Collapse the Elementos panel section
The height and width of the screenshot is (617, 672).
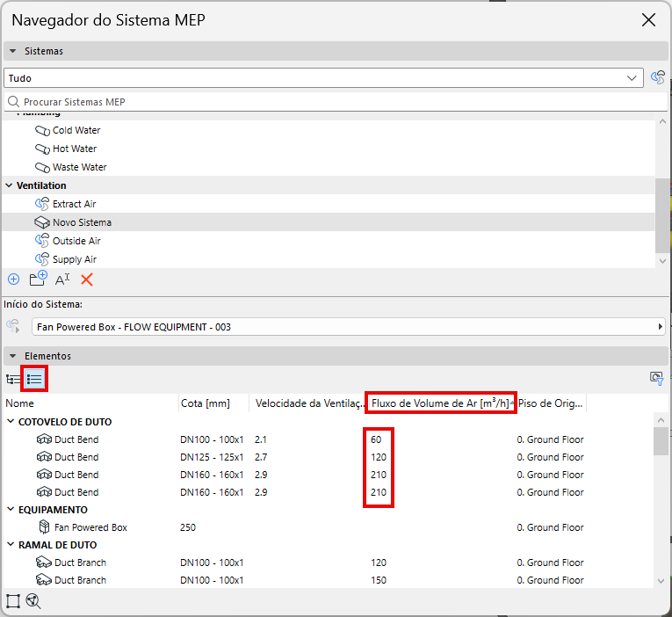pos(13,356)
